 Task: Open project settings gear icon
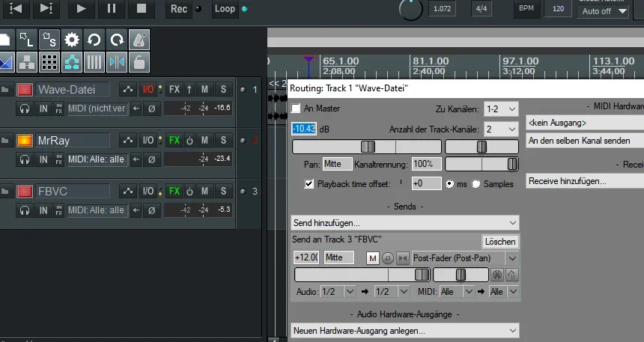click(x=71, y=40)
